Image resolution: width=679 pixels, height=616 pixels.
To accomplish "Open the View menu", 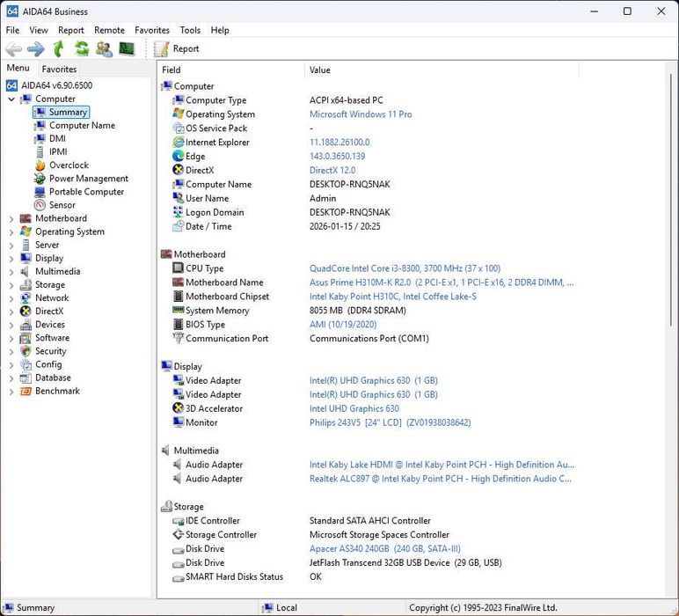I will coord(39,30).
